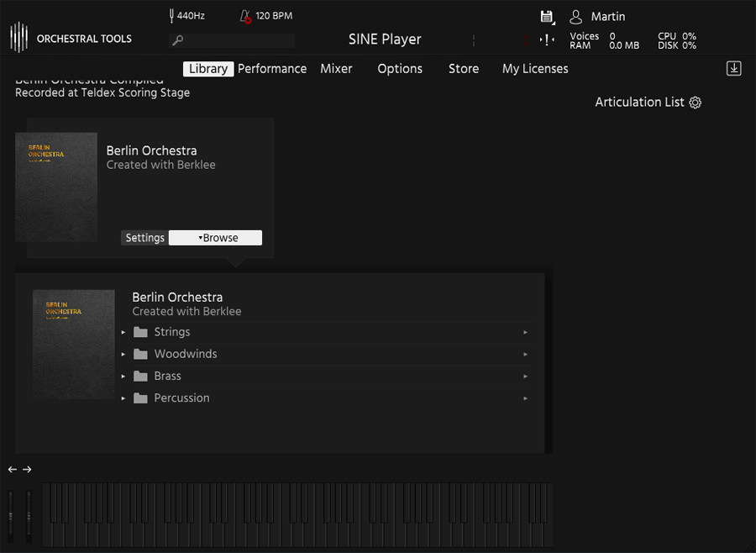The height and width of the screenshot is (553, 756).
Task: Click the Martin username label
Action: pyautogui.click(x=608, y=17)
